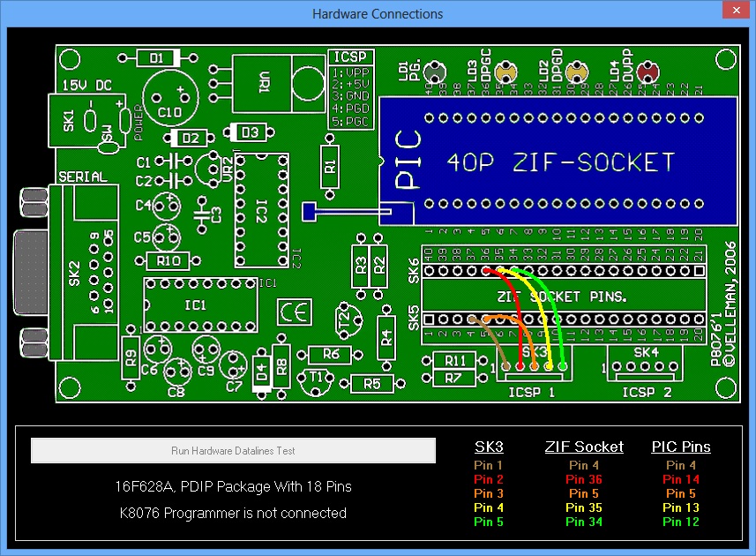Click the '16F628A, PDIP Package With 18 Pins' text
This screenshot has width=756, height=556.
pos(234,486)
